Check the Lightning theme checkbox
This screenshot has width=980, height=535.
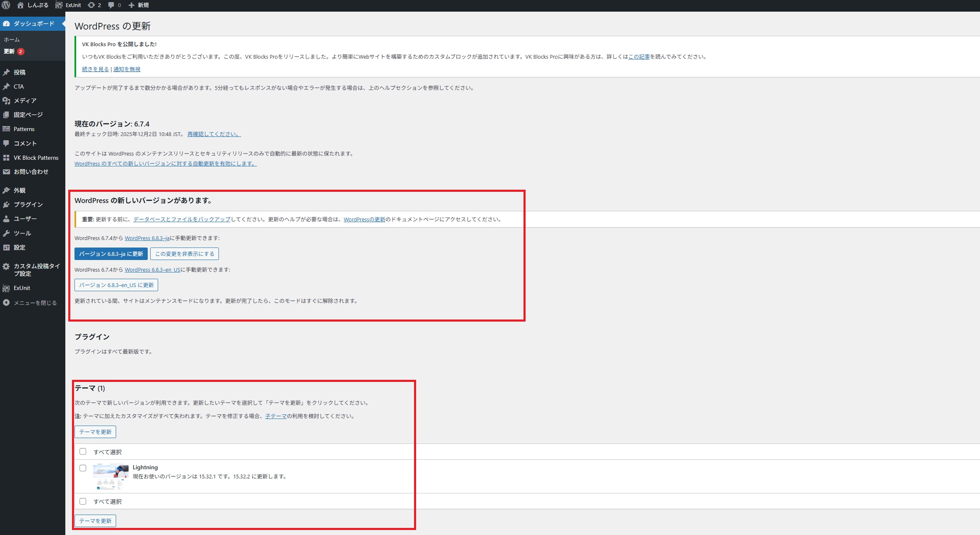[83, 468]
